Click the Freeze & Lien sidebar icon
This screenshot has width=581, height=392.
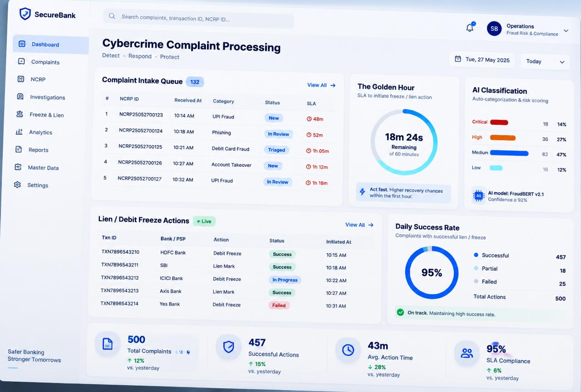pyautogui.click(x=20, y=114)
